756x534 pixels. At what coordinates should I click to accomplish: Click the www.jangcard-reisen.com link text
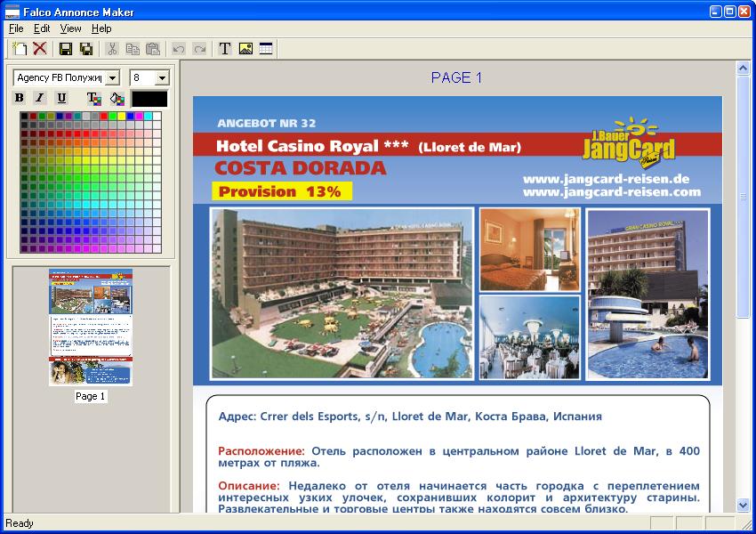coord(612,192)
